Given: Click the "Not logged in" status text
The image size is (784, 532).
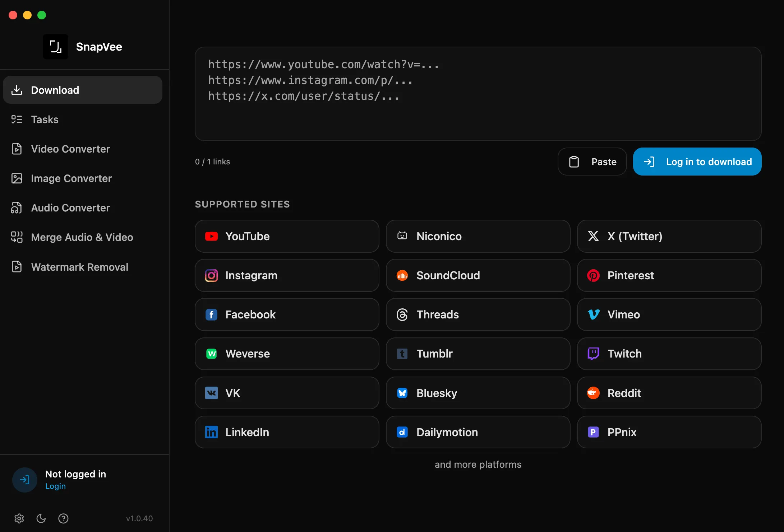Looking at the screenshot, I should [76, 474].
